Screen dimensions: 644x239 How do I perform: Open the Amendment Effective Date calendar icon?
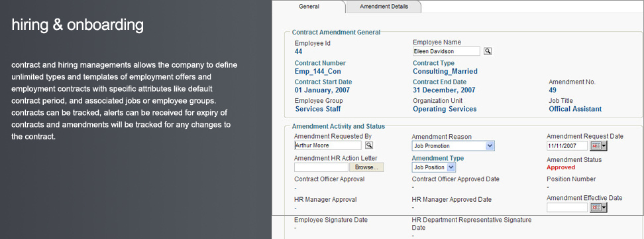[x=596, y=208]
